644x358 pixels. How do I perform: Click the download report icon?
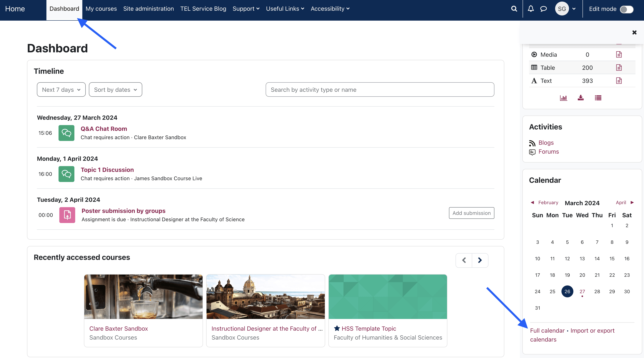point(581,98)
